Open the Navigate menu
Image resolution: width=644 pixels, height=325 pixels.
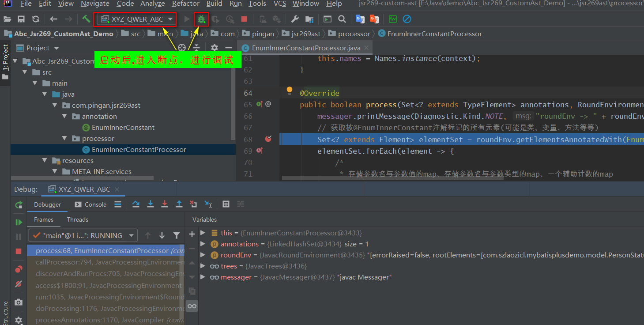pos(95,4)
